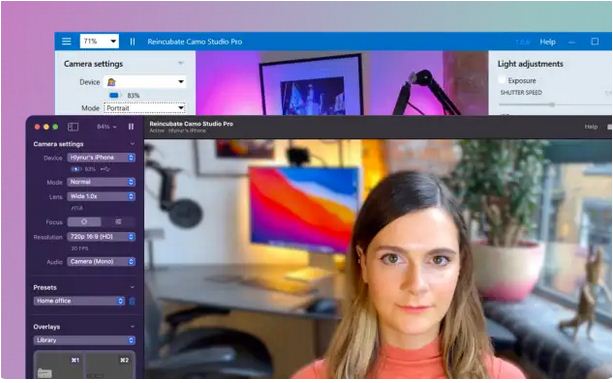Pause the camera feed in Mac window

pos(131,127)
